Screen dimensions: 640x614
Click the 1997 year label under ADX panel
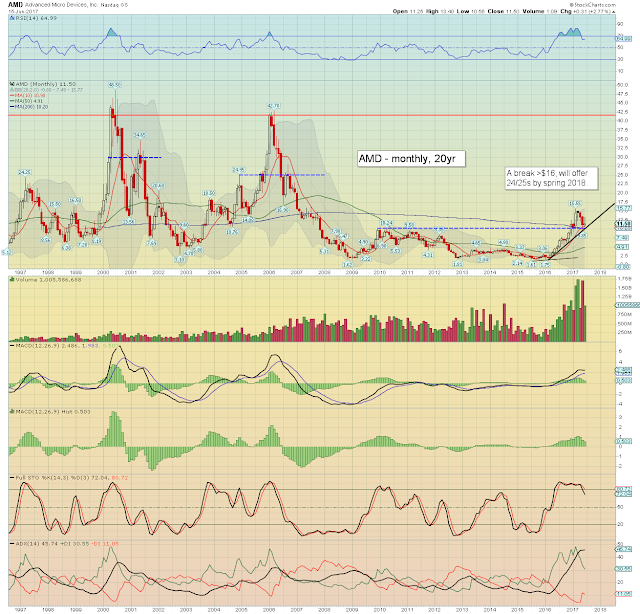[20, 610]
